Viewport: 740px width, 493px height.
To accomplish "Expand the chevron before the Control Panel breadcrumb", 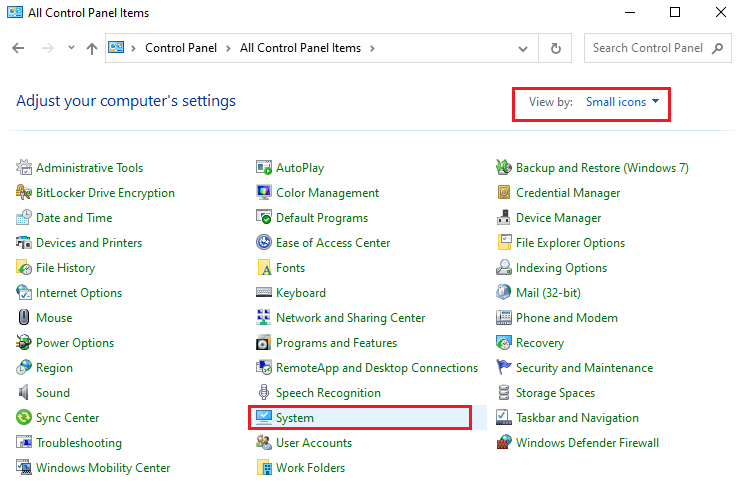I will click(134, 48).
